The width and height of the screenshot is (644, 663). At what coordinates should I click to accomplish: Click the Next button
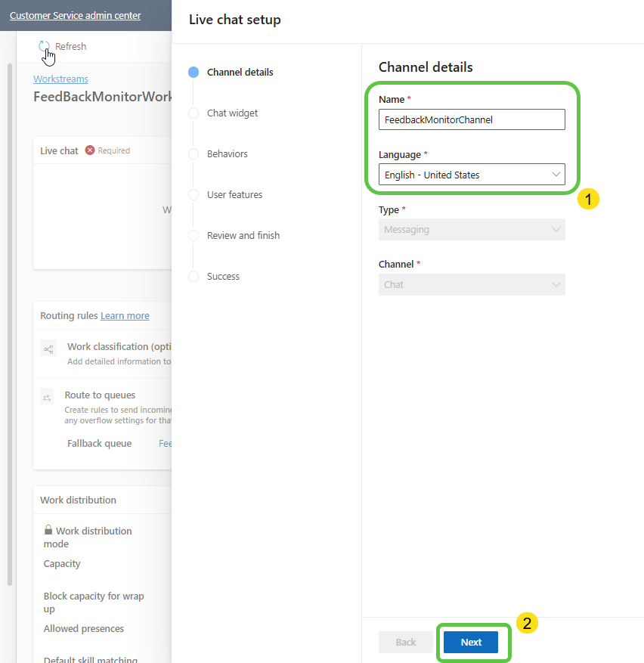click(471, 643)
